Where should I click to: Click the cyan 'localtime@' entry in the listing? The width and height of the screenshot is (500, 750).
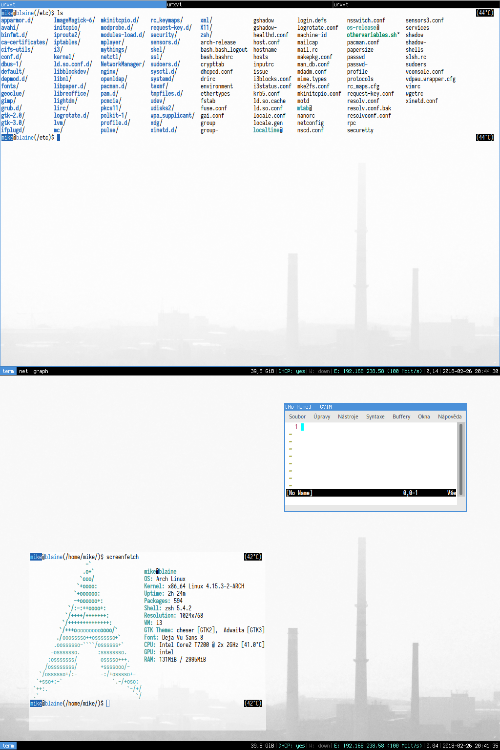coord(268,130)
